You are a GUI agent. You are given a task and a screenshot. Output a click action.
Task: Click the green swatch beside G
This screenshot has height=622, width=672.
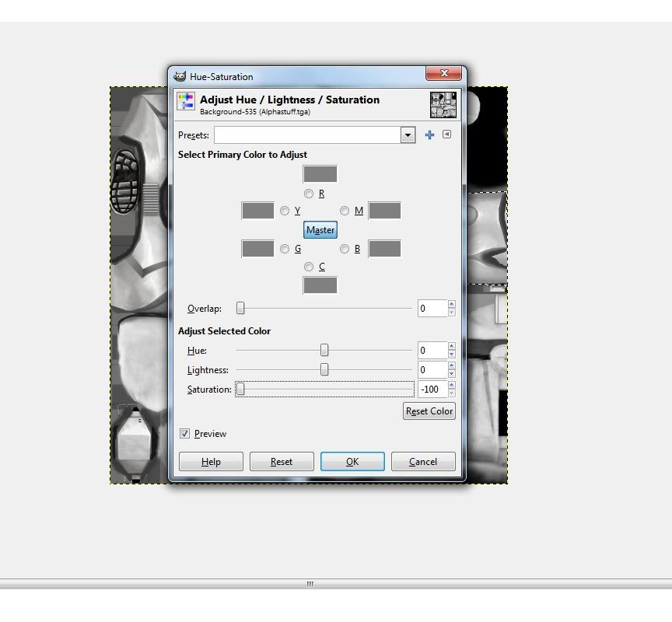point(257,249)
